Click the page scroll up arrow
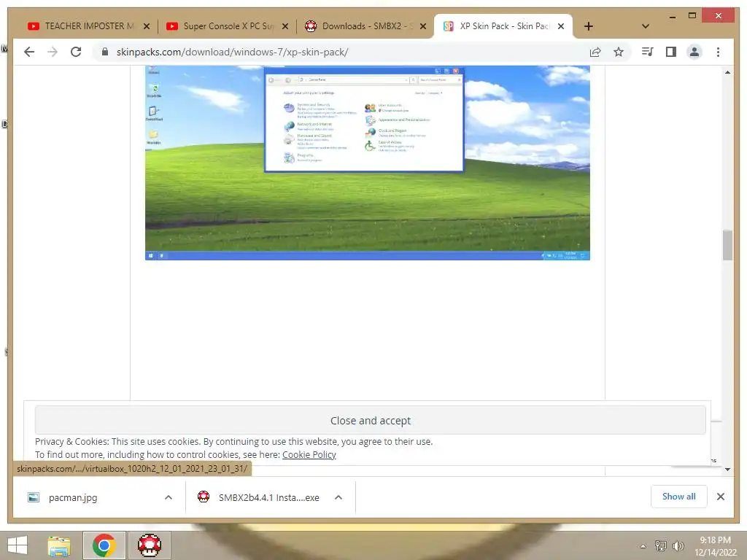Image resolution: width=747 pixels, height=560 pixels. (727, 72)
